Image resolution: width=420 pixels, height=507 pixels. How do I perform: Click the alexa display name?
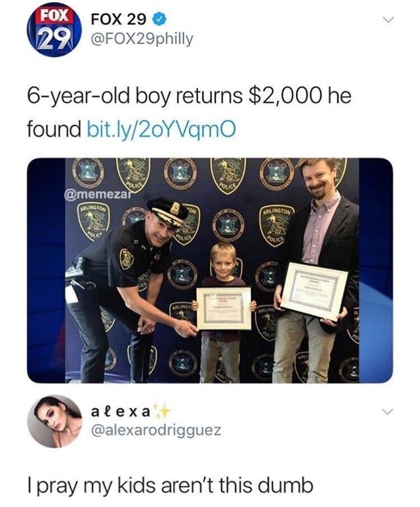120,412
